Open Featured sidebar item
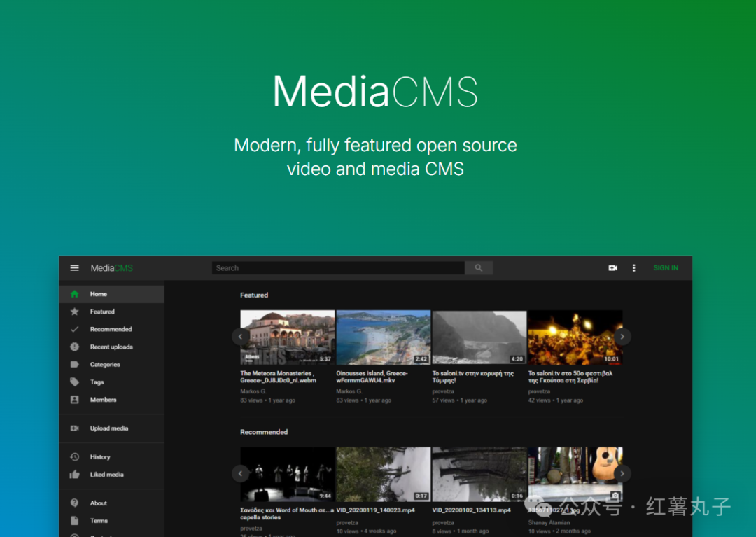This screenshot has height=537, width=756. [x=112, y=312]
